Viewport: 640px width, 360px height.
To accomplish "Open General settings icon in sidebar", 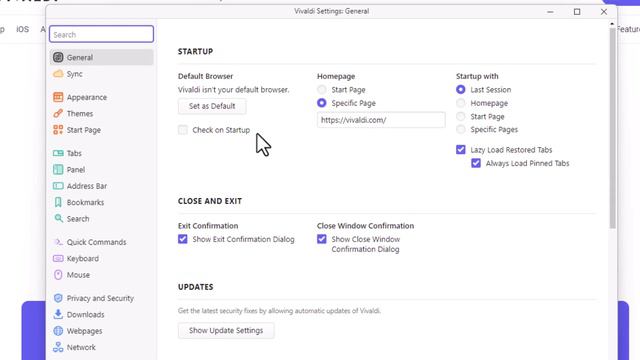I will (58, 58).
